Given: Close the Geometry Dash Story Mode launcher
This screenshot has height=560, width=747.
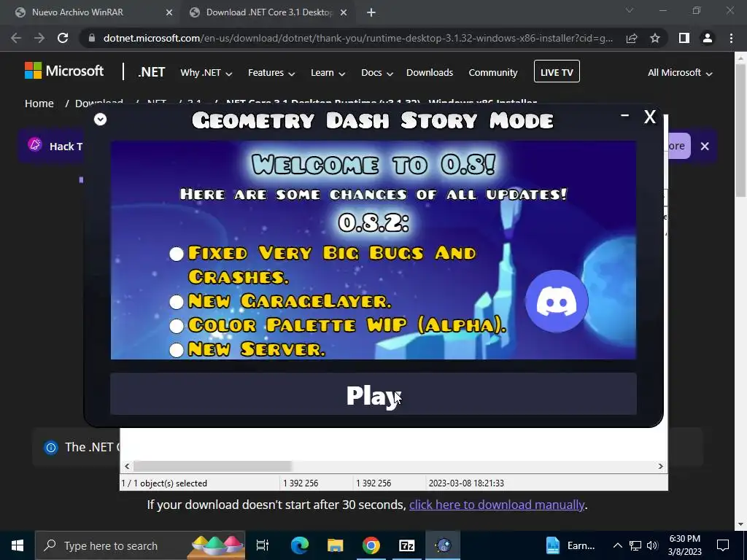Looking at the screenshot, I should pos(650,117).
